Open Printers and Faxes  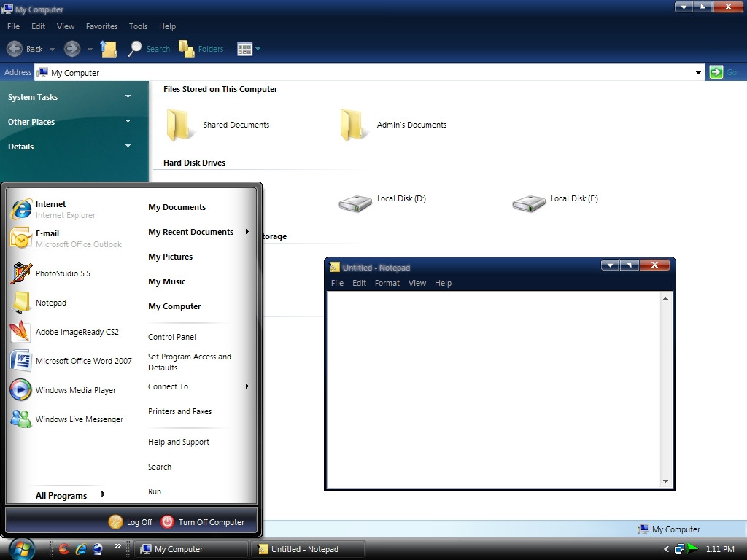[179, 411]
